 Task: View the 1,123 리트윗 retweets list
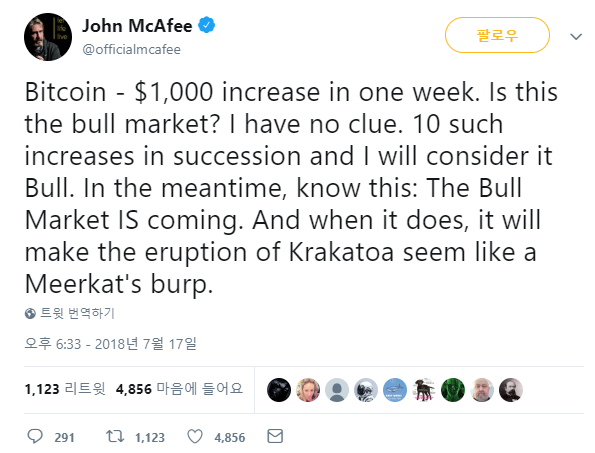pos(65,389)
